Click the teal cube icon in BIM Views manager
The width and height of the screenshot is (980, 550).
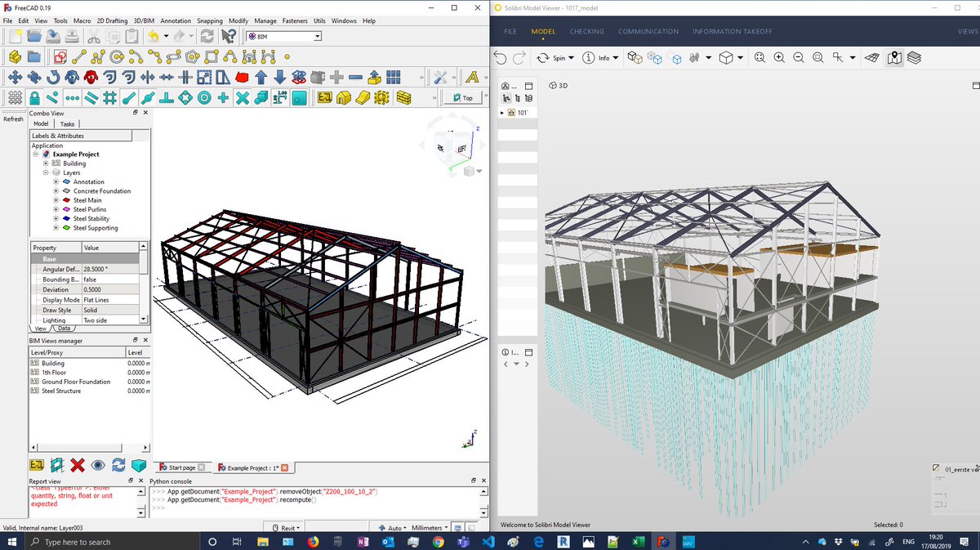pos(139,465)
